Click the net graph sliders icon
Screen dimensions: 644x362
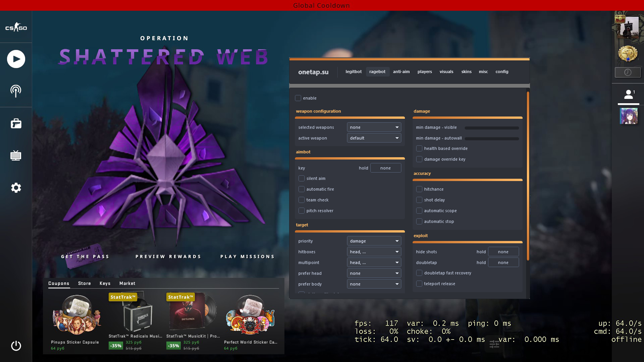click(x=494, y=344)
